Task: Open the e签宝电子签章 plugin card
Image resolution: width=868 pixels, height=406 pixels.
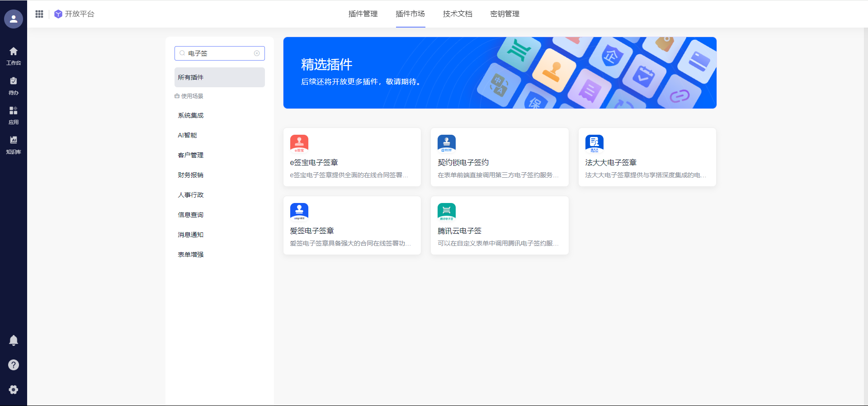Action: (x=352, y=157)
